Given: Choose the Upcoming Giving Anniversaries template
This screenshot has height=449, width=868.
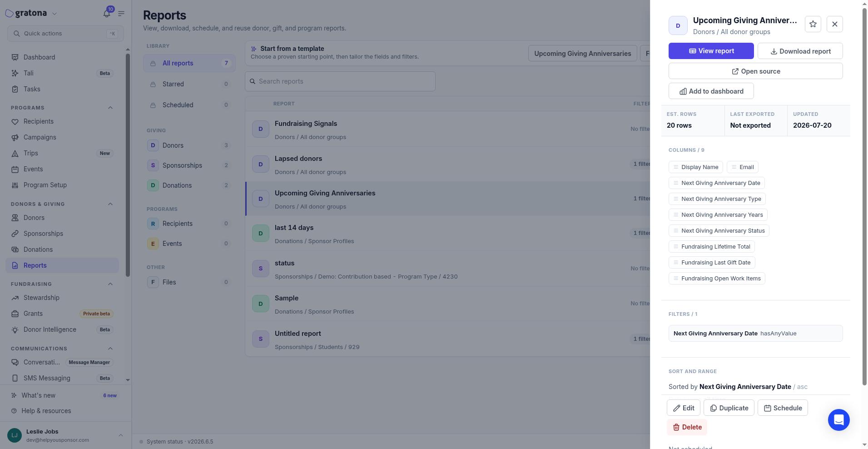Looking at the screenshot, I should click(x=582, y=53).
